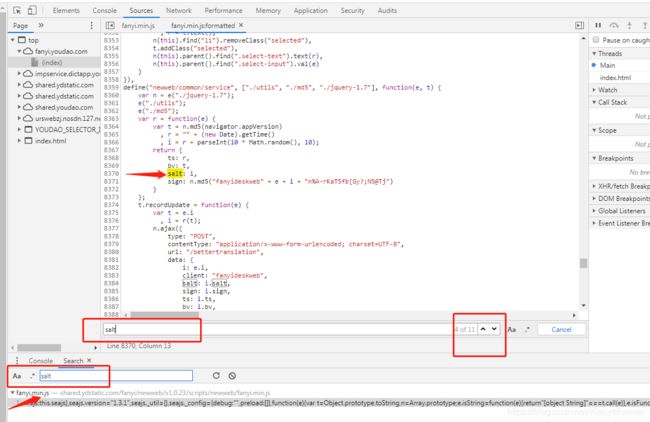Switch to the Sources tab

[x=141, y=11]
